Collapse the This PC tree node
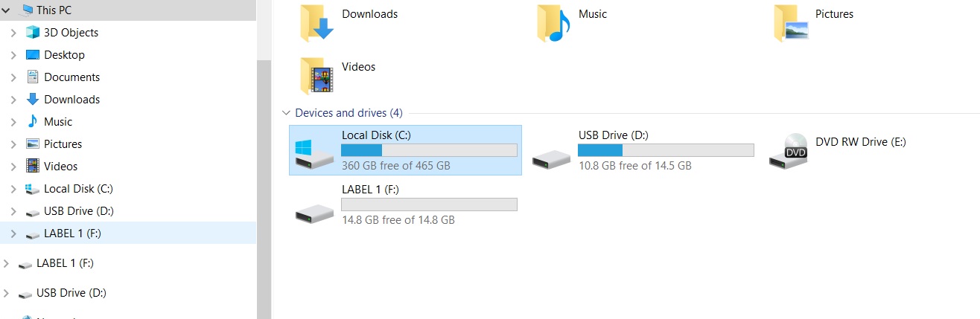This screenshot has width=980, height=319. coord(7,10)
